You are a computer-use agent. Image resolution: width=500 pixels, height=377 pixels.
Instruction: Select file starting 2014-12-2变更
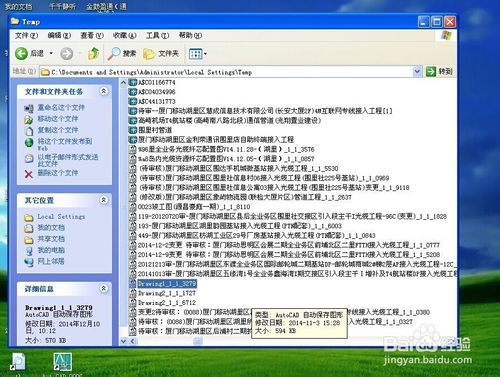pyautogui.click(x=289, y=245)
